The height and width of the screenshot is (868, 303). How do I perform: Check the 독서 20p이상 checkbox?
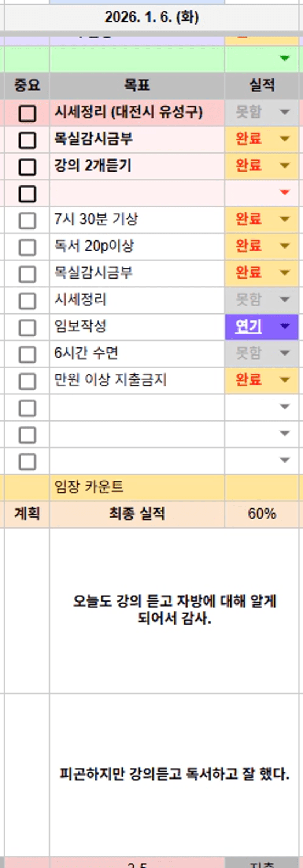click(27, 247)
